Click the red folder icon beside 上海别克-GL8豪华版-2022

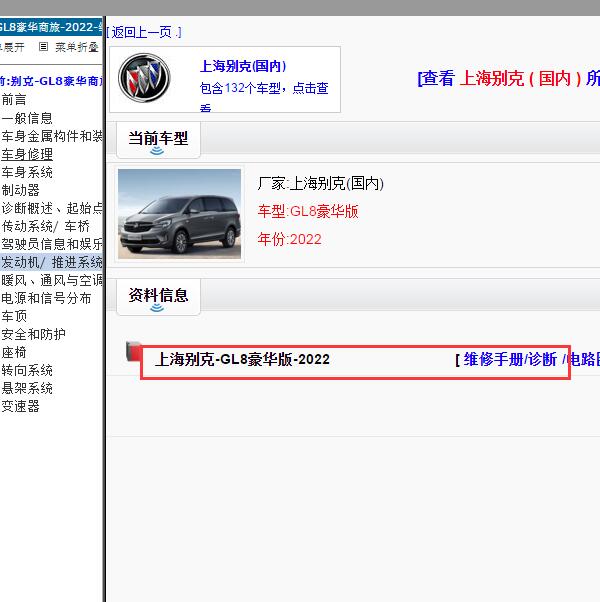pyautogui.click(x=134, y=351)
